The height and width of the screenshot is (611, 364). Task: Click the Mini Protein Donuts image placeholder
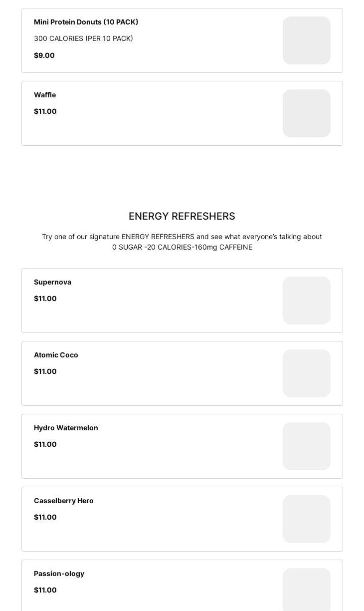[306, 40]
